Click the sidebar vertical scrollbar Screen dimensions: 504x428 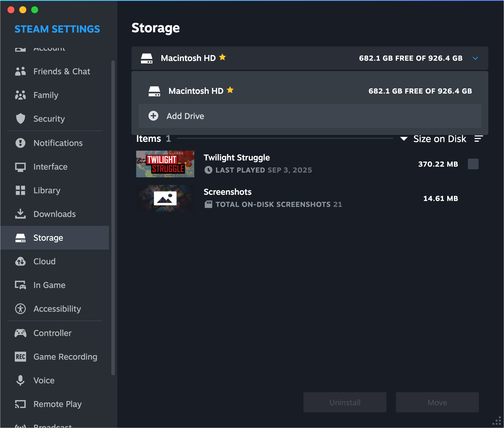point(113,218)
